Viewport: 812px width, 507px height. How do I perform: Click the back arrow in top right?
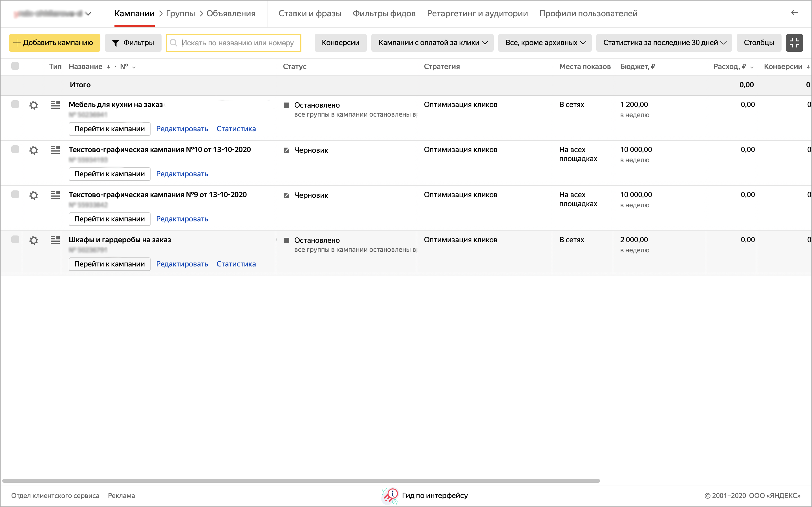coord(794,13)
